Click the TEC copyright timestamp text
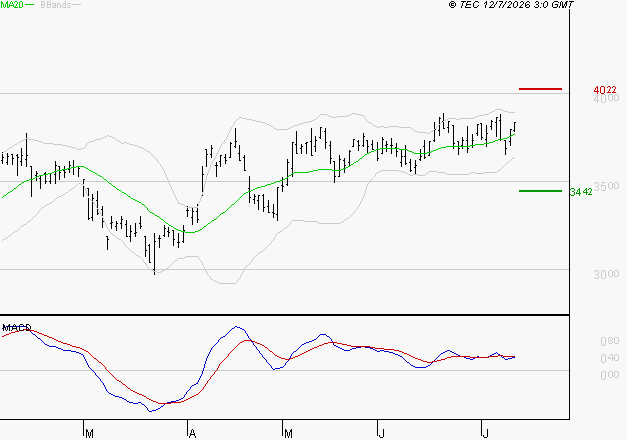627x440 pixels. [x=511, y=5]
